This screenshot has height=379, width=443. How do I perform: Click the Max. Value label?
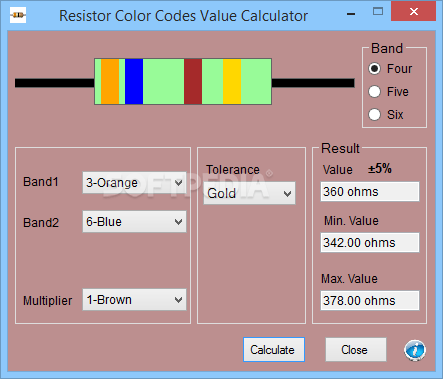coord(349,279)
